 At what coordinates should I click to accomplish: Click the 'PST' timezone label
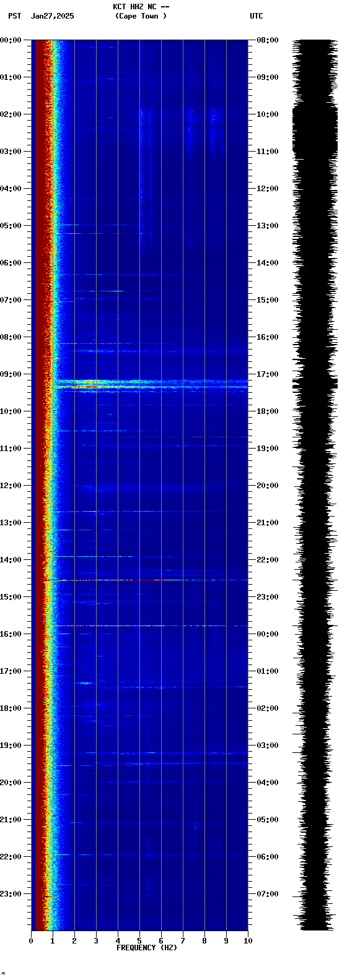pos(14,16)
